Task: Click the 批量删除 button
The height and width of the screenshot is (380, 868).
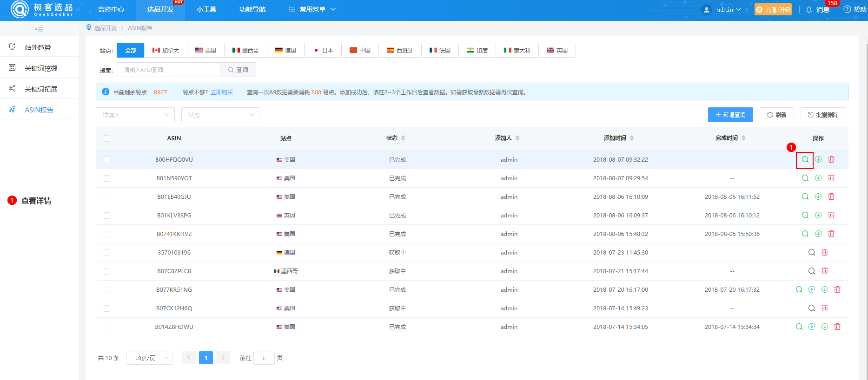Action: 823,115
